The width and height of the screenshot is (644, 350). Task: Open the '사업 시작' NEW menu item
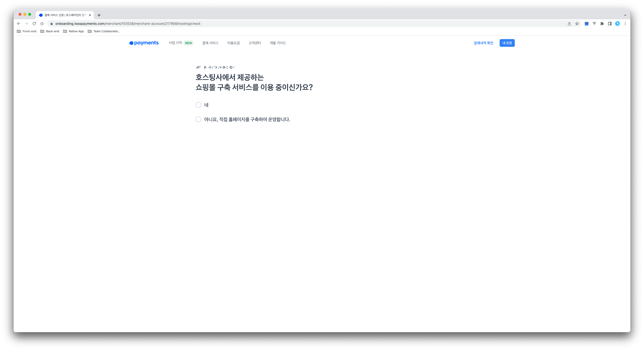pyautogui.click(x=176, y=43)
